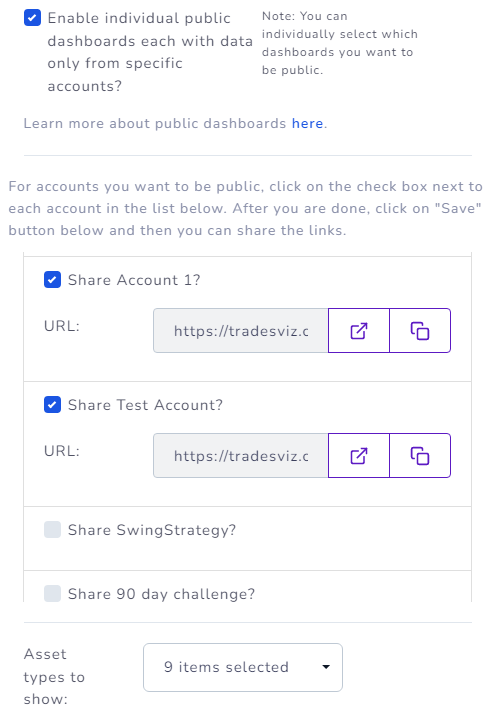Open the 9 items selected dropdown
This screenshot has height=713, width=497.
(243, 667)
